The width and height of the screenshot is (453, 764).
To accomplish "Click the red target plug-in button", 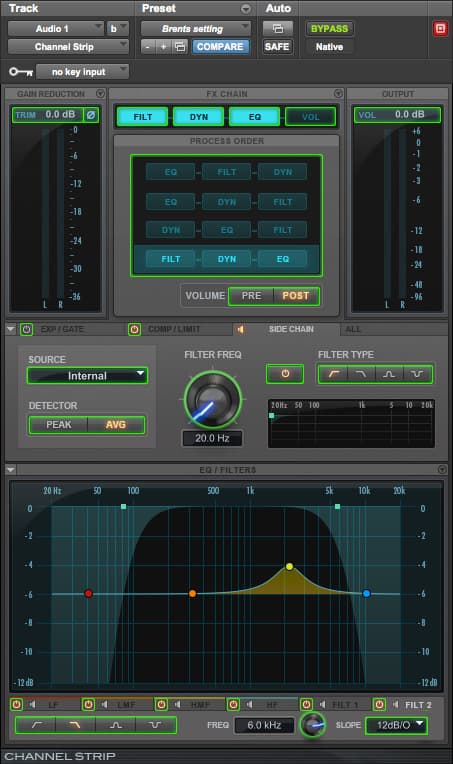I will (440, 29).
